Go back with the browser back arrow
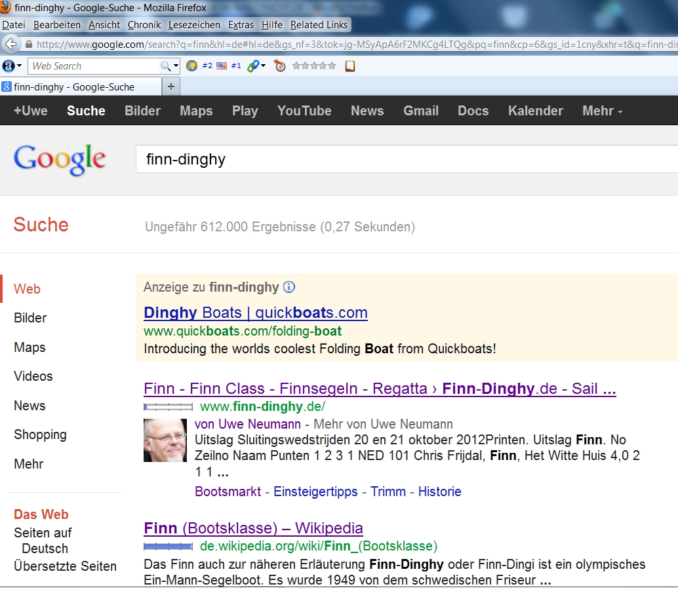 tap(10, 44)
